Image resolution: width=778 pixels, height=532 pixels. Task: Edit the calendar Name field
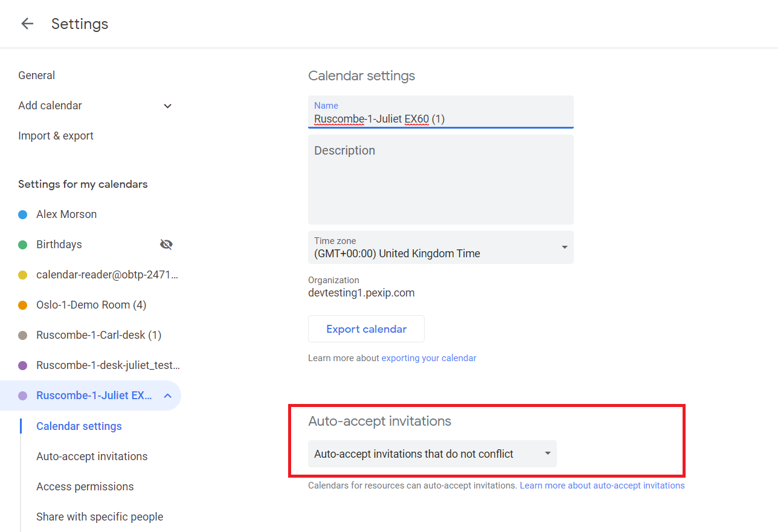(440, 119)
